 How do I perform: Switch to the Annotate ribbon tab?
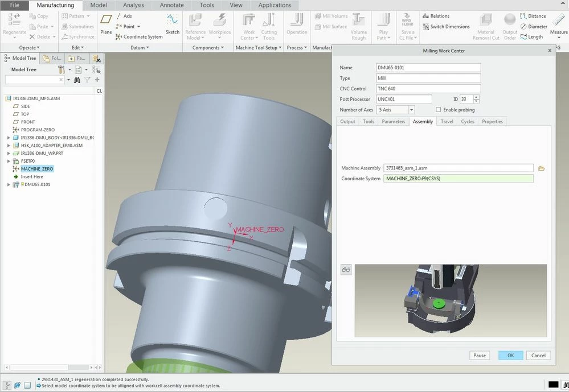pos(171,5)
